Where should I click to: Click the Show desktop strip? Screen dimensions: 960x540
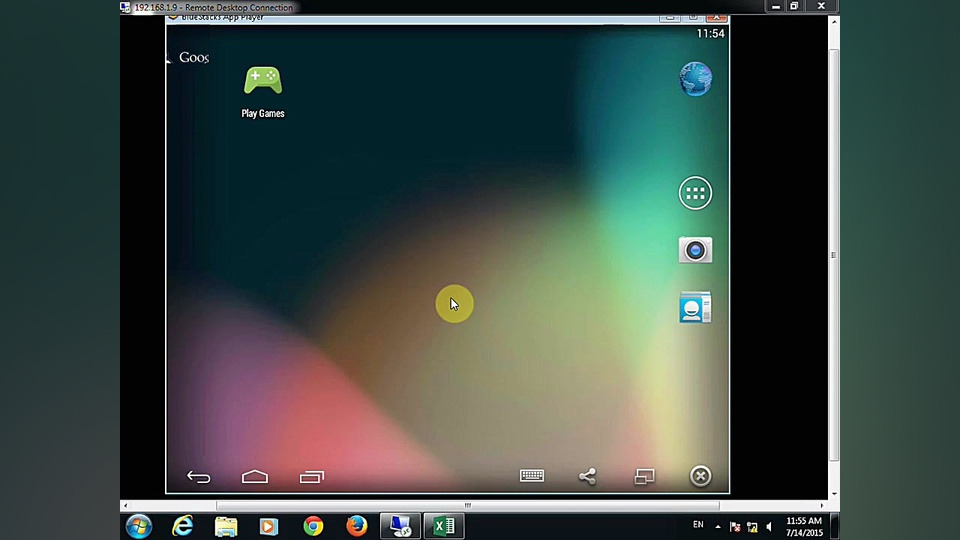pos(834,526)
